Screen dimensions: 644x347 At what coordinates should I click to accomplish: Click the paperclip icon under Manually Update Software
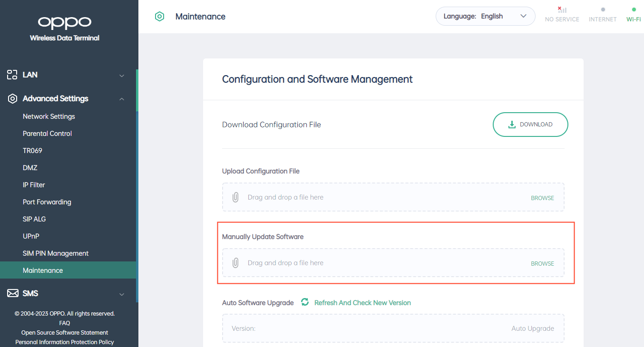(235, 262)
